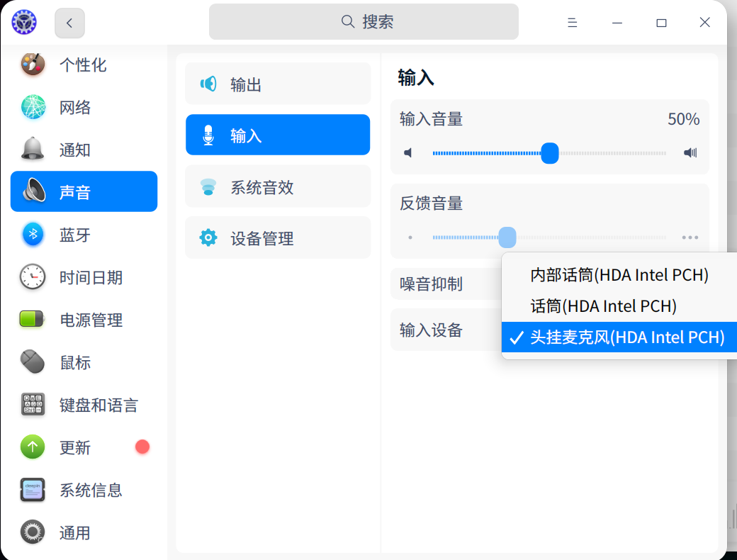Click the 输入音量 slider handle
737x560 pixels.
(550, 153)
